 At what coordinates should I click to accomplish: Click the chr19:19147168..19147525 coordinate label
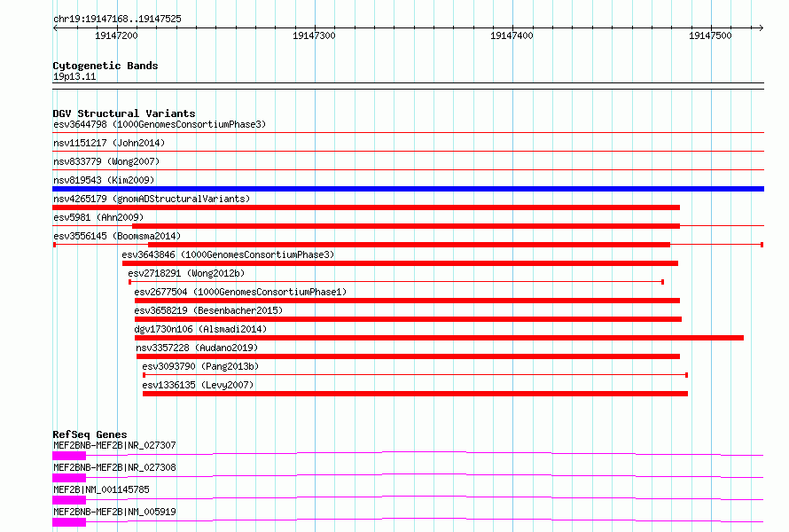[x=117, y=19]
